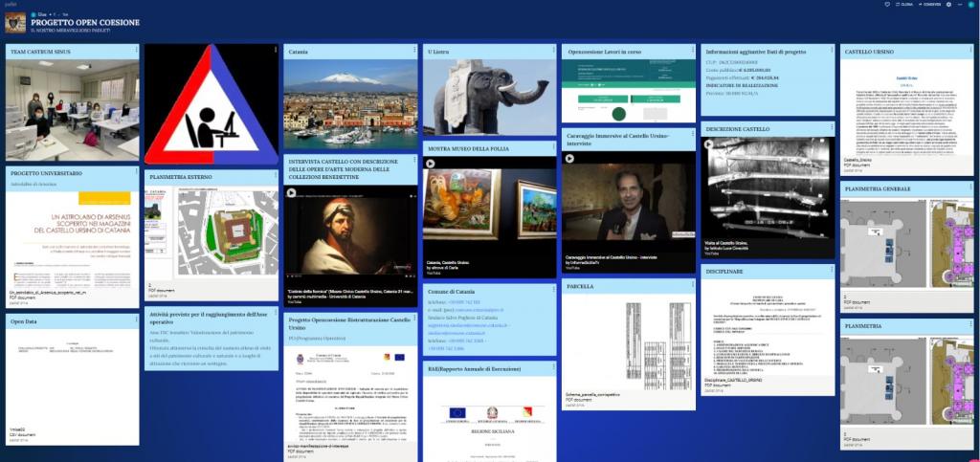
Task: Open options menu of bottom PLANIMETRIA card
Action: click(x=970, y=324)
